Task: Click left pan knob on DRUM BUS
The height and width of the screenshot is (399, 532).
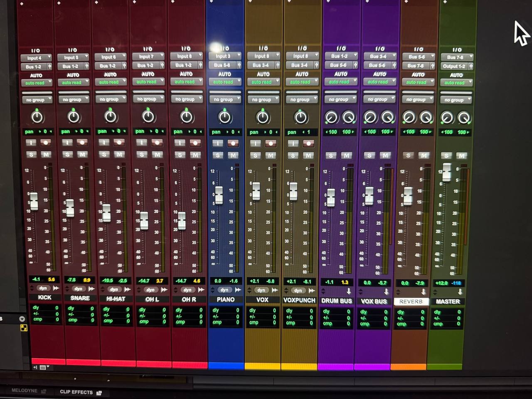Action: pyautogui.click(x=331, y=118)
